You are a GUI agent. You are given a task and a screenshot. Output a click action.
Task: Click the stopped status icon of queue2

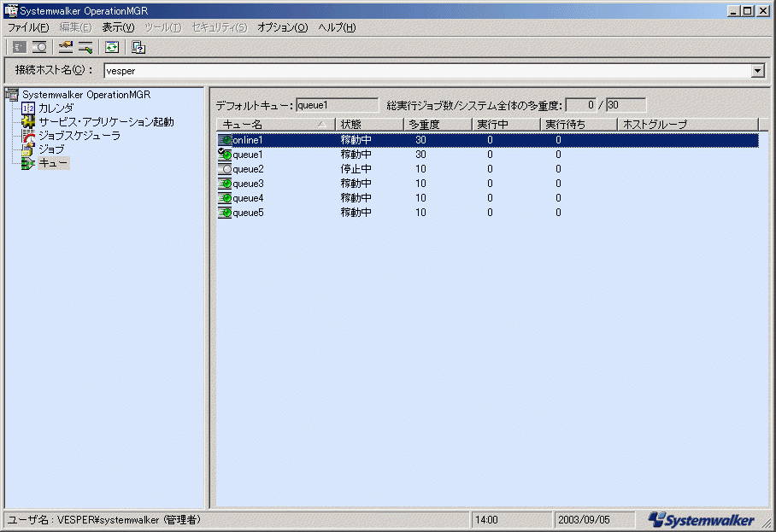click(x=225, y=169)
